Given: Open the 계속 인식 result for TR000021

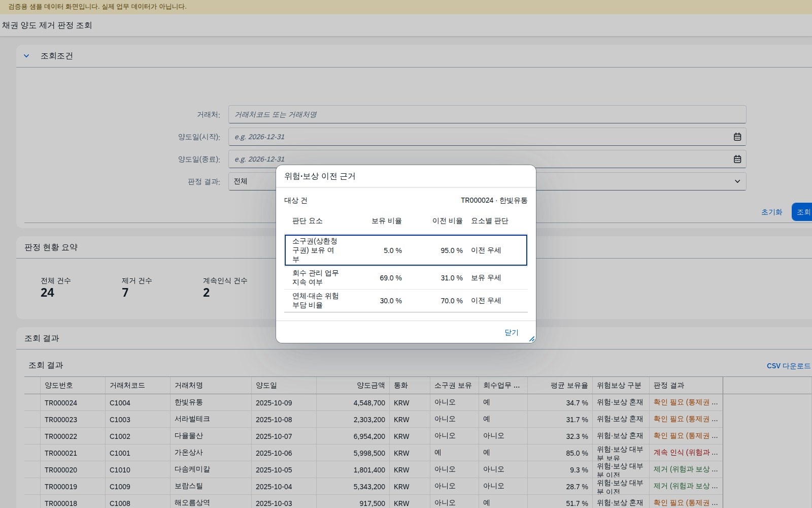Looking at the screenshot, I should 686,453.
